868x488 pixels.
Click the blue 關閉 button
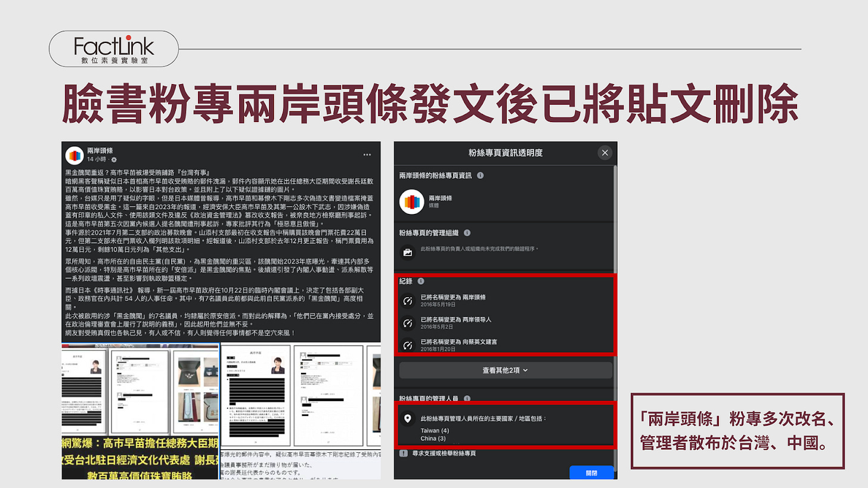[591, 473]
